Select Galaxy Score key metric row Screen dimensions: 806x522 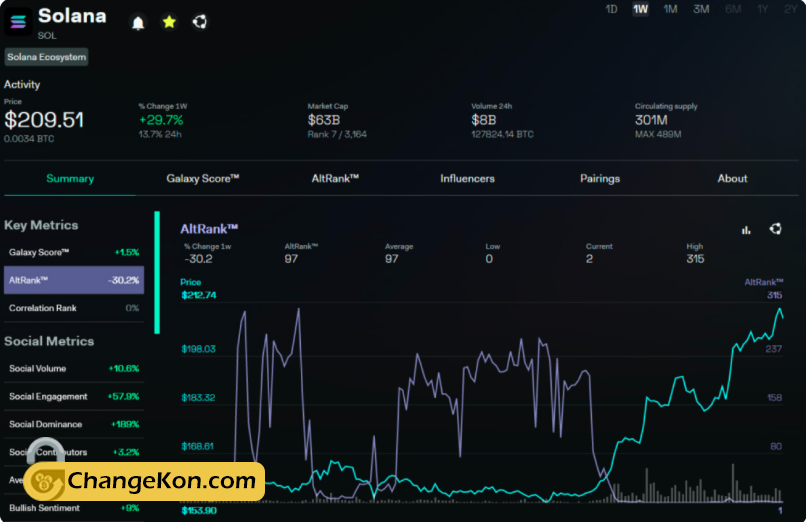click(x=74, y=252)
